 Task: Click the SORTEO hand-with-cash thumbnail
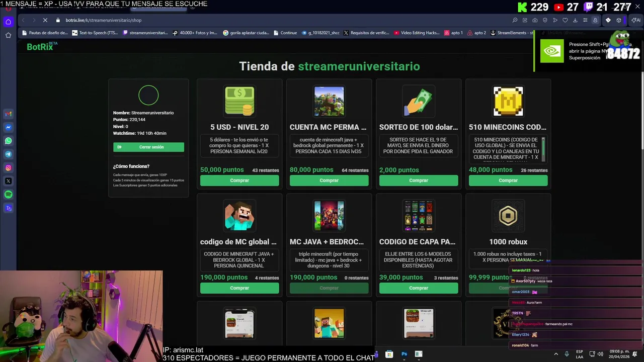click(x=419, y=101)
